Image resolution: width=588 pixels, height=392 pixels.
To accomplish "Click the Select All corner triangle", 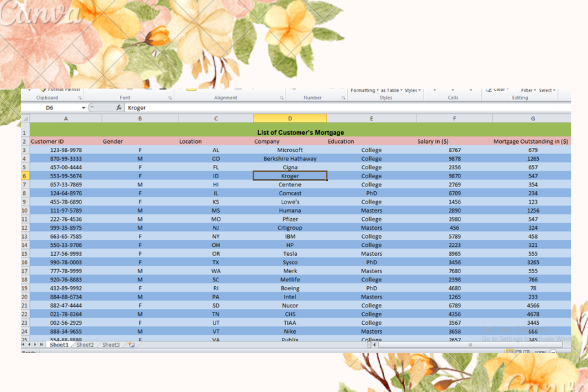I will pos(25,119).
